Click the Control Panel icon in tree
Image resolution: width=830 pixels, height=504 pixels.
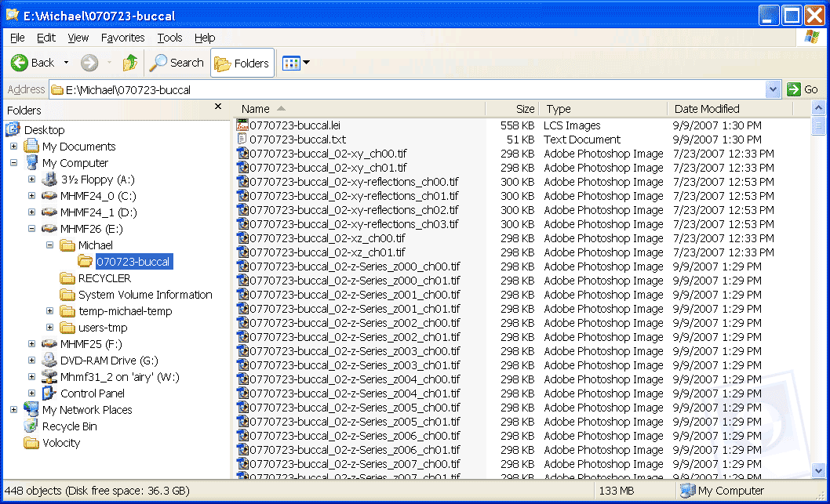(x=49, y=393)
